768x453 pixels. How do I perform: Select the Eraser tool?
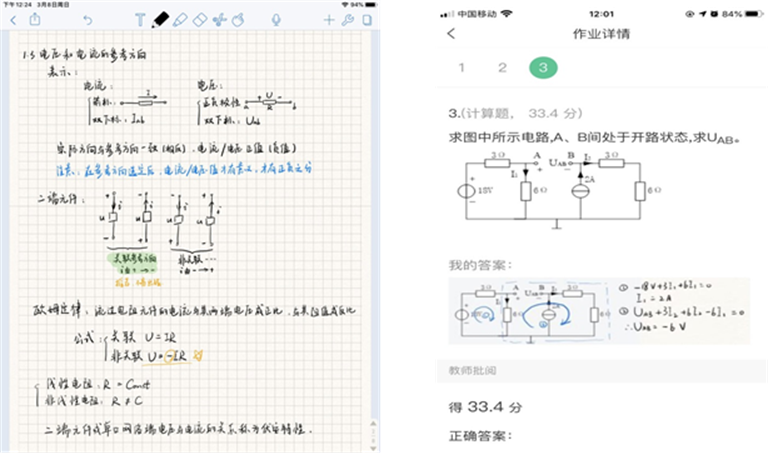[199, 19]
